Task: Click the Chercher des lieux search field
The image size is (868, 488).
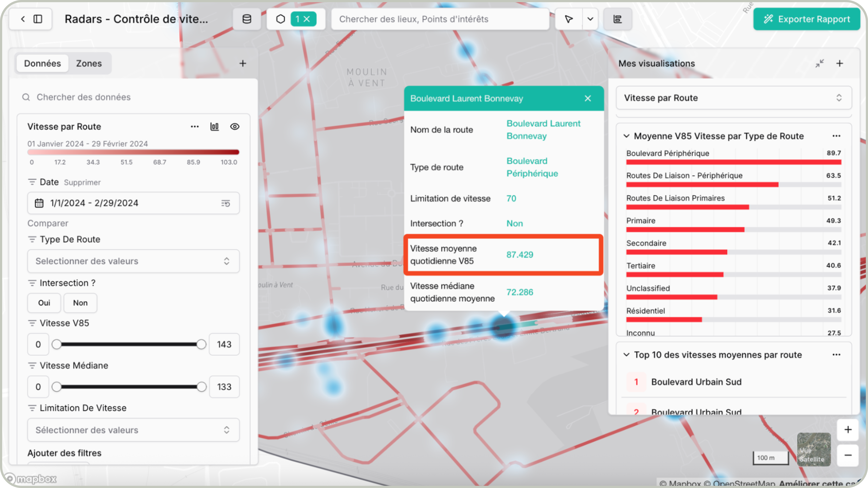Action: pos(440,19)
